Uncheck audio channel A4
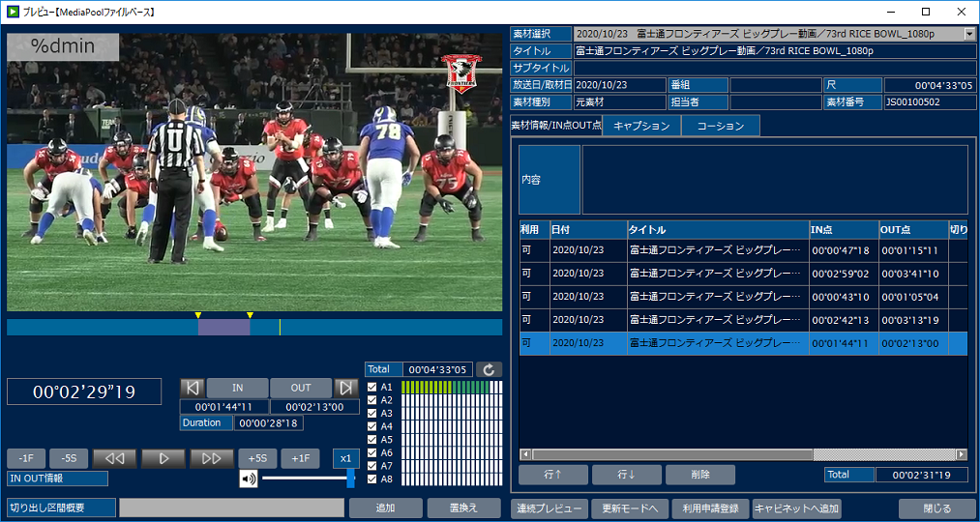The height and width of the screenshot is (522, 980). (371, 426)
